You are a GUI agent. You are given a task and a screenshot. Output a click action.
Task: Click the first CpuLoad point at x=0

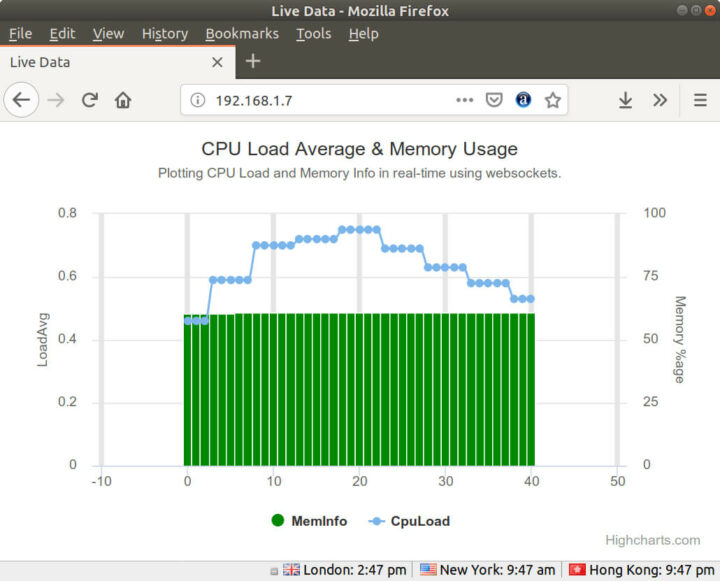188,321
